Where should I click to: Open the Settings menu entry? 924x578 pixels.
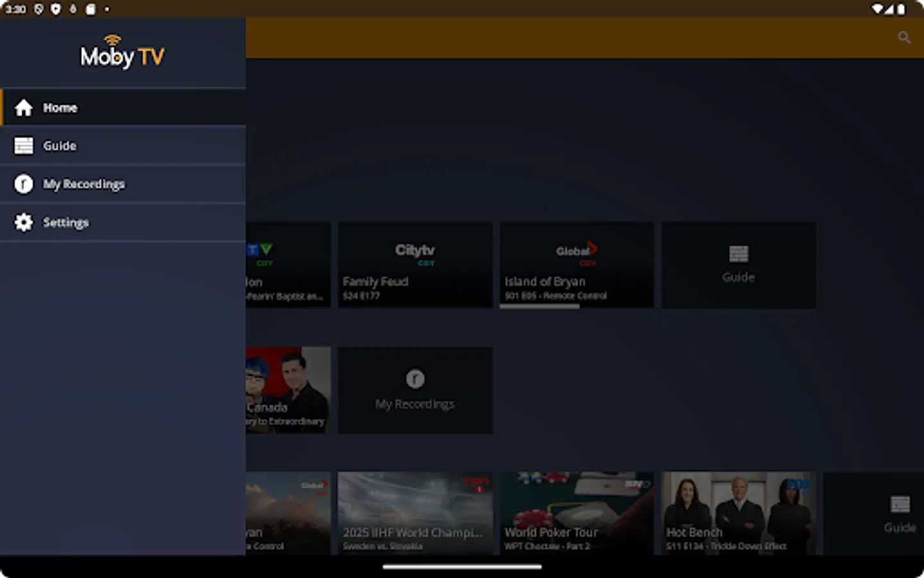pyautogui.click(x=66, y=222)
